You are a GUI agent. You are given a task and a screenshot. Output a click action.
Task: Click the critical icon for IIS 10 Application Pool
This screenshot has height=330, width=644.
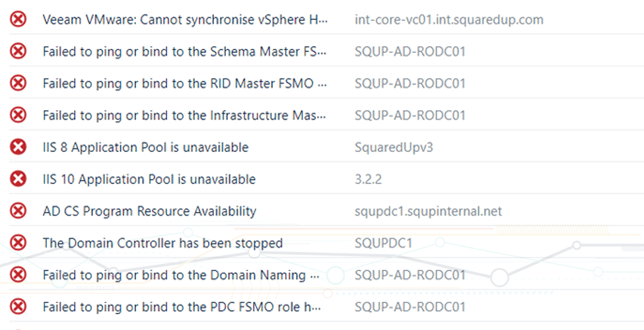tap(18, 180)
